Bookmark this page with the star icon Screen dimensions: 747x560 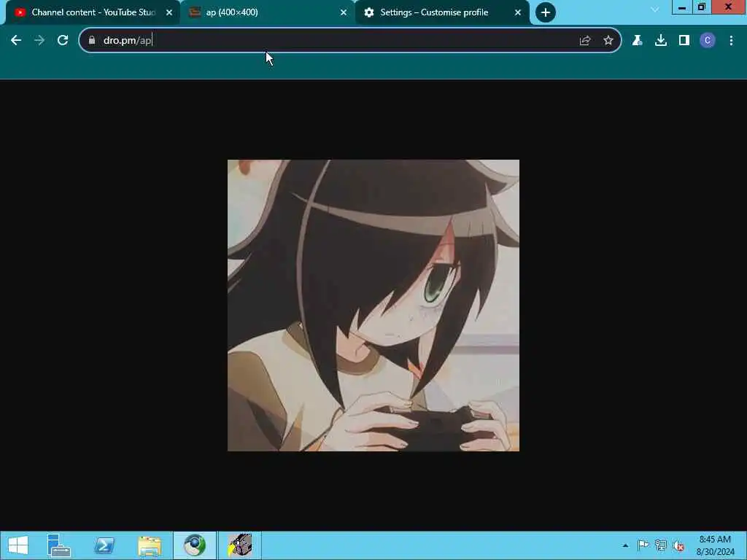click(608, 41)
